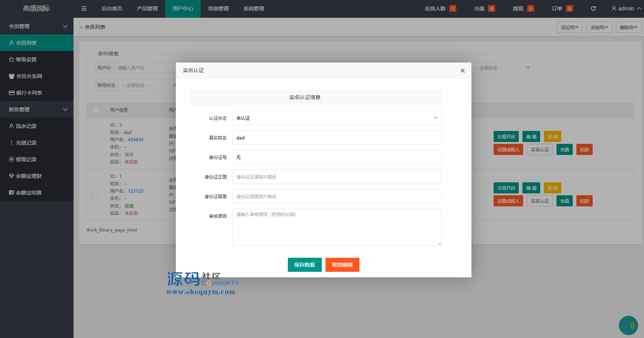Screen dimensions: 644x338
Task: Click the 取消编辑 button
Action: [342, 265]
